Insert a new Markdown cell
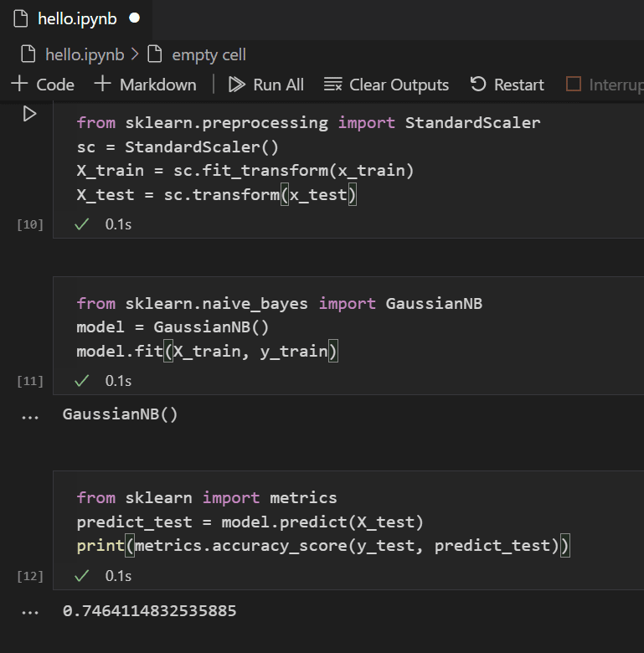Image resolution: width=644 pixels, height=653 pixels. (145, 85)
